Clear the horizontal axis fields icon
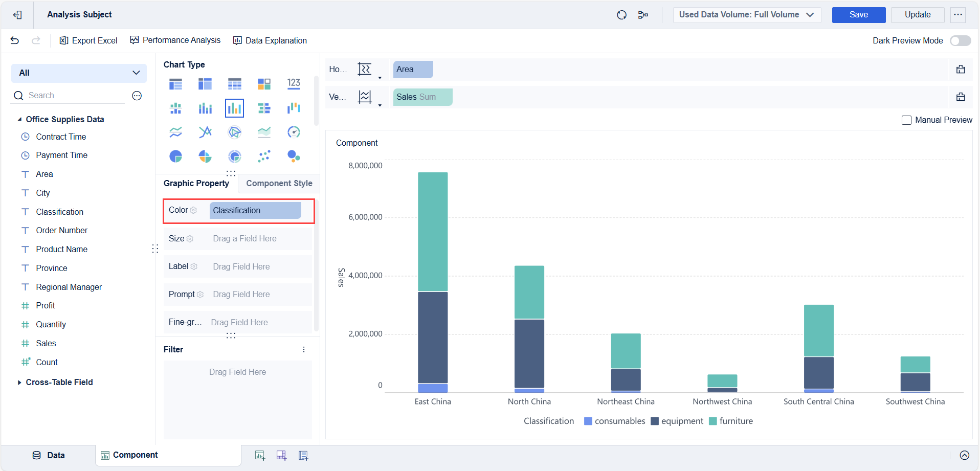980x471 pixels. 961,70
